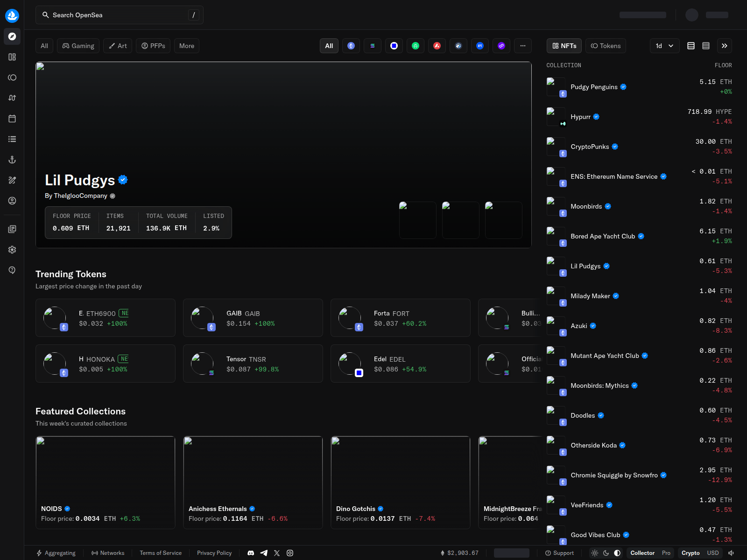Open the Profile person icon in sidebar

pyautogui.click(x=12, y=201)
